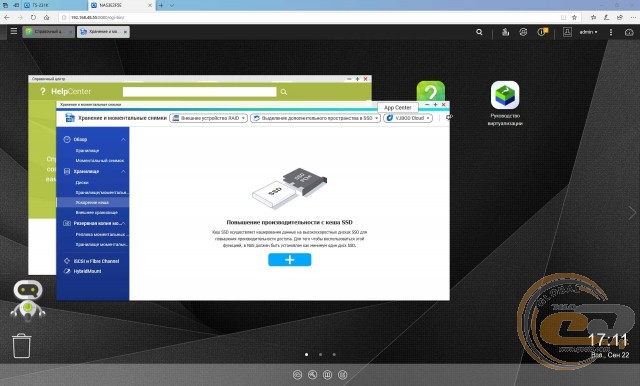Screen dimensions: 640x386
Task: Open the QTS main menu hamburger icon
Action: pyautogui.click(x=13, y=31)
